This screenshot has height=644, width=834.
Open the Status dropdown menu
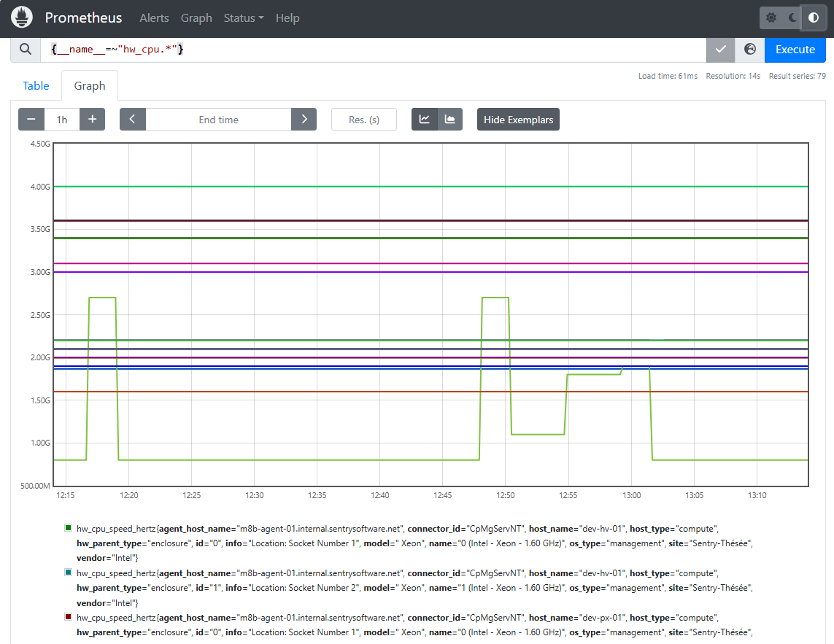pos(243,18)
